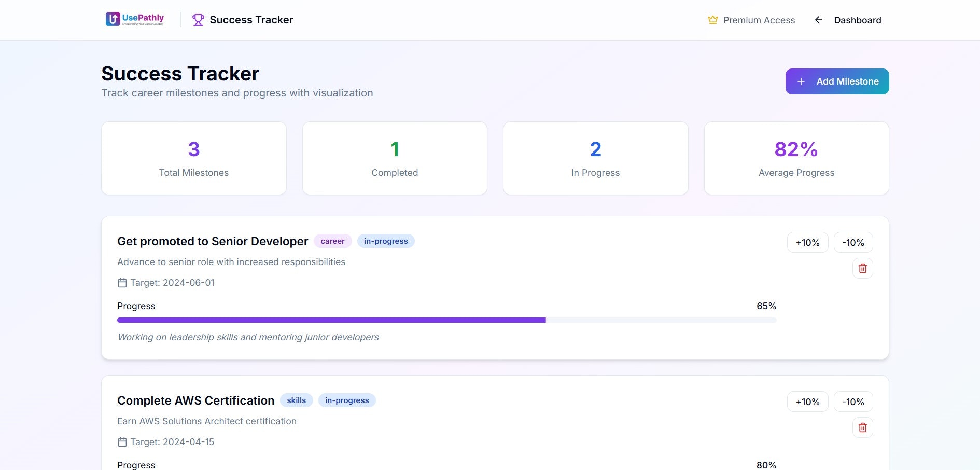Viewport: 980px width, 470px height.
Task: Delete the AWS Certification milestone via trash icon
Action: 863,427
